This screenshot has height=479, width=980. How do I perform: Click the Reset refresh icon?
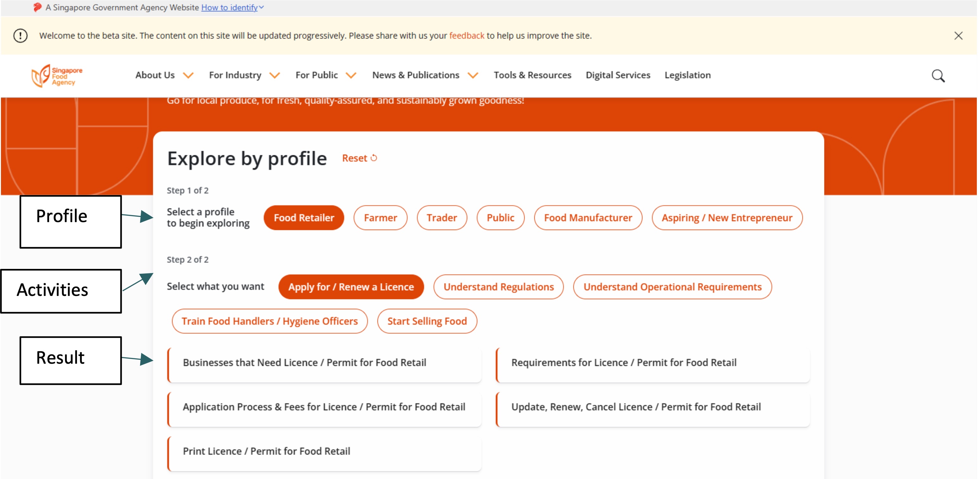click(x=374, y=158)
